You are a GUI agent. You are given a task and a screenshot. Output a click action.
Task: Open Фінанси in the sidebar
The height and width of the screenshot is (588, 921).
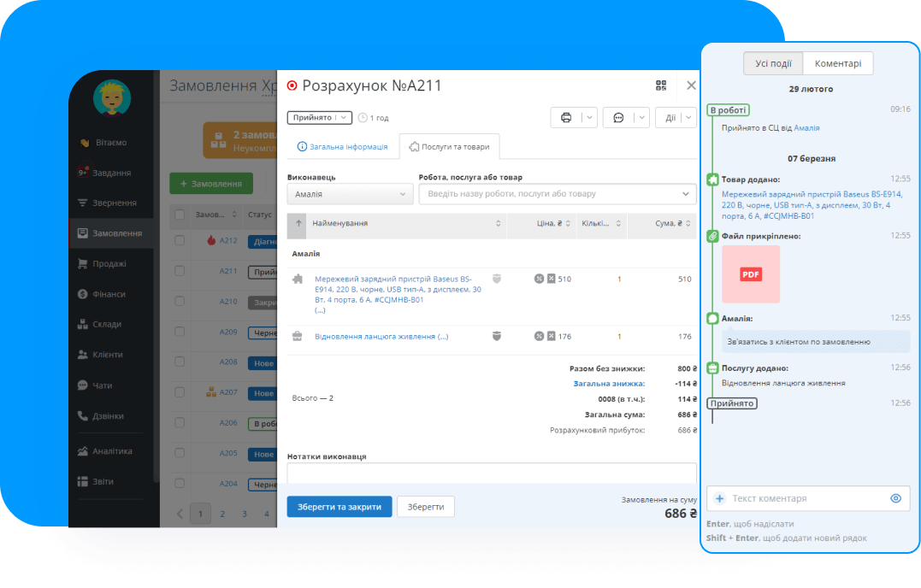[109, 294]
